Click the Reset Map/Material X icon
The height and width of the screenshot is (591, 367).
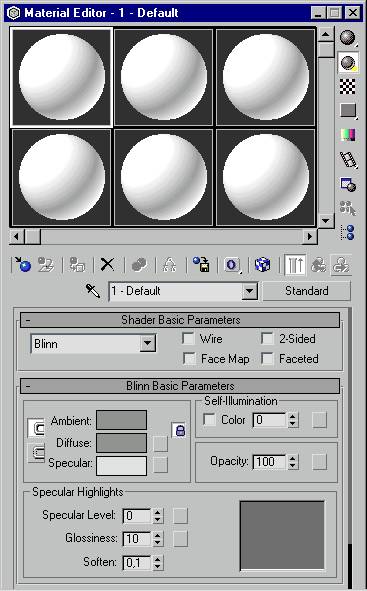coord(107,265)
